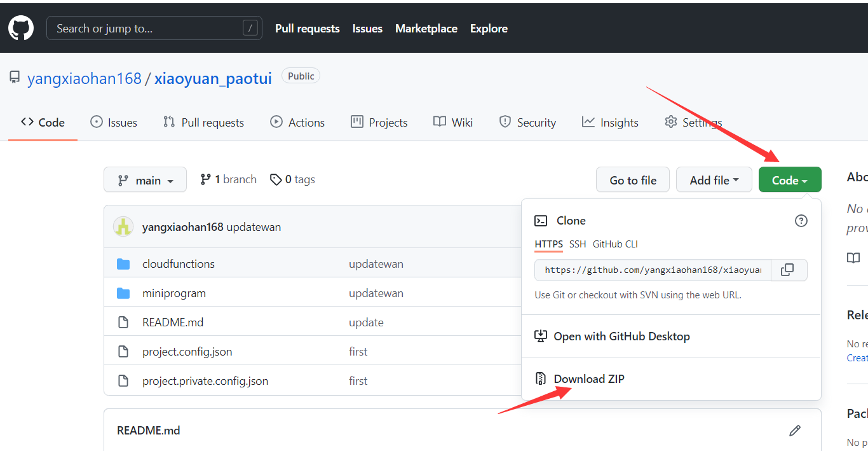Switch to the Wiki tab
Image resolution: width=868 pixels, height=451 pixels.
(453, 122)
